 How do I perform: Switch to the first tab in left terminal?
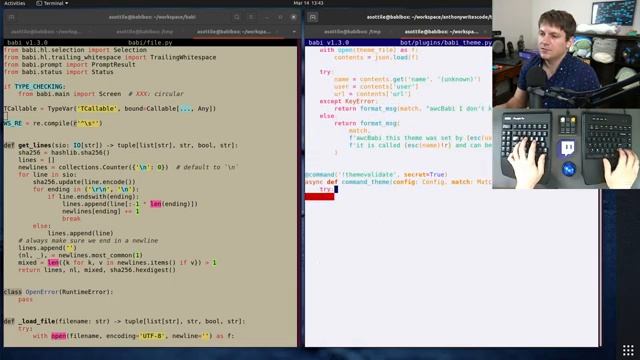46,31
